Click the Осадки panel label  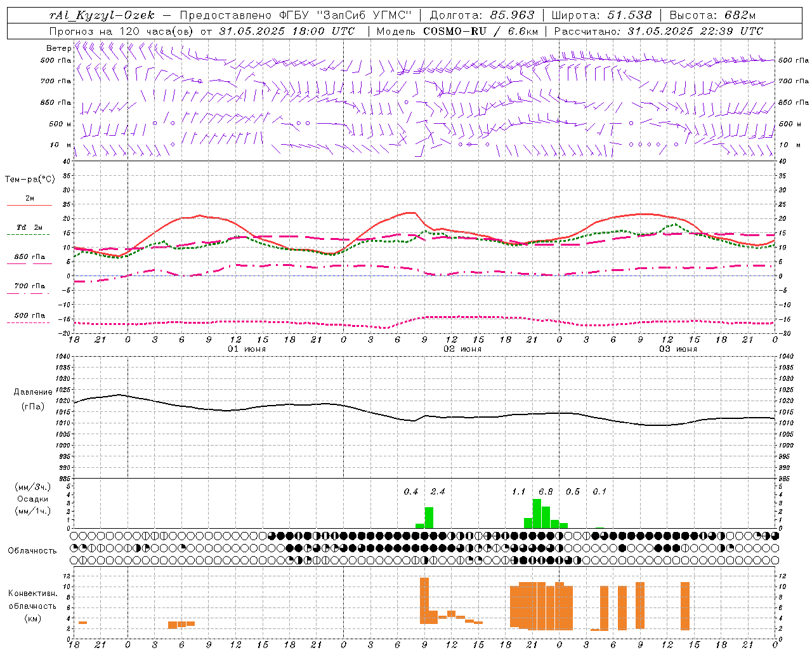point(33,499)
